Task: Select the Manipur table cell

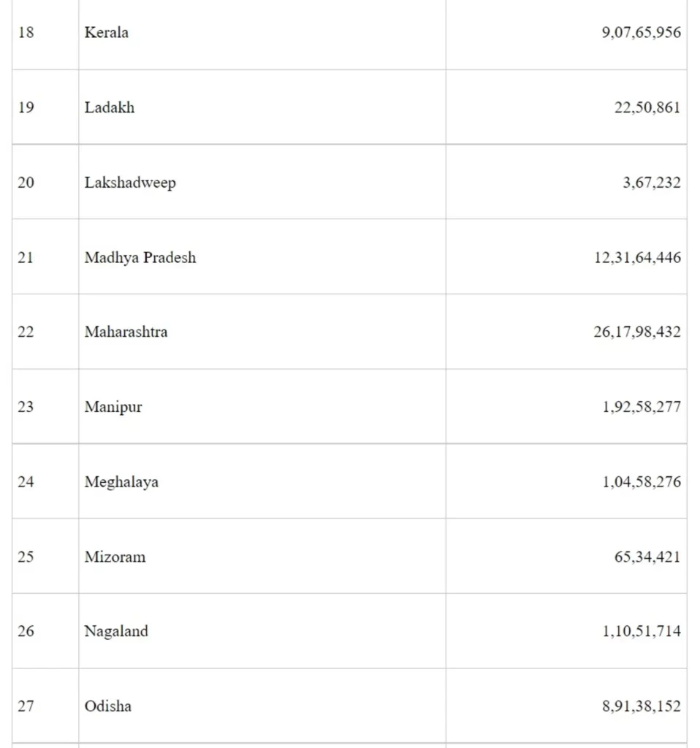Action: pos(113,408)
